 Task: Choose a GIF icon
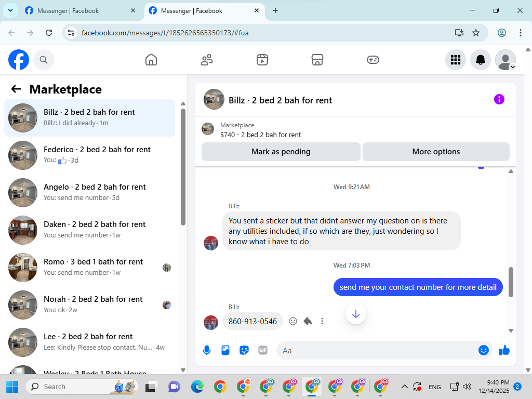pos(262,350)
